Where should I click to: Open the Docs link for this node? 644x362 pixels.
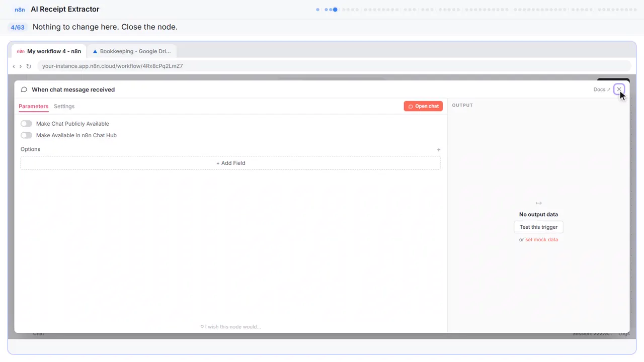602,89
